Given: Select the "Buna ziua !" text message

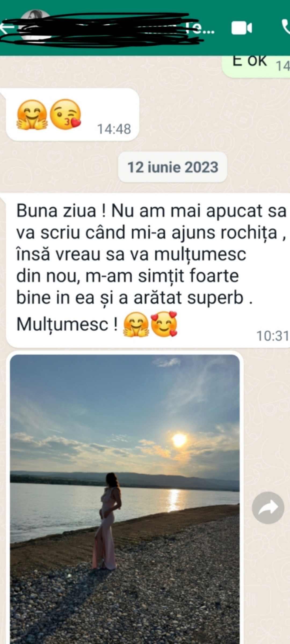Looking at the screenshot, I should [148, 270].
